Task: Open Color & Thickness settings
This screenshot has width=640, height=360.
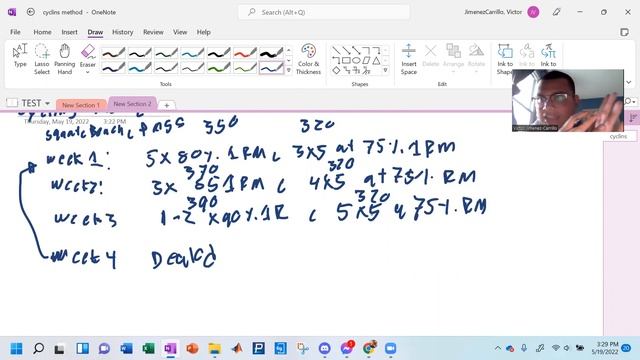Action: 308,59
